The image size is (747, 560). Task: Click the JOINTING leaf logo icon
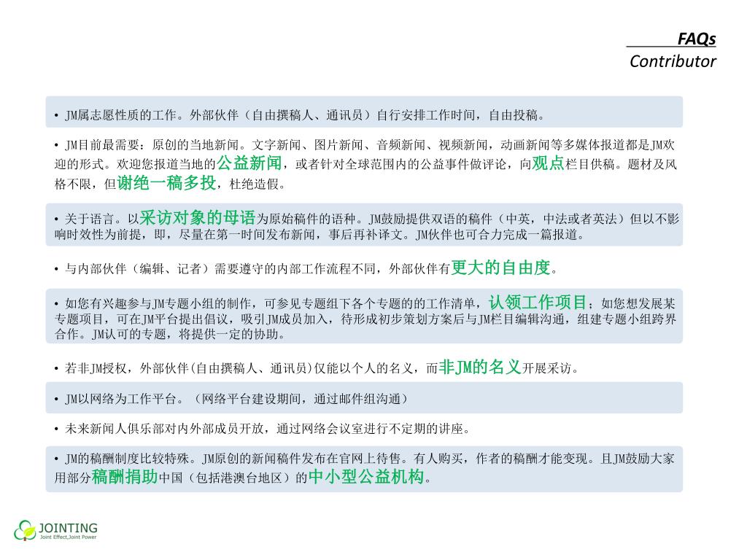(x=25, y=530)
